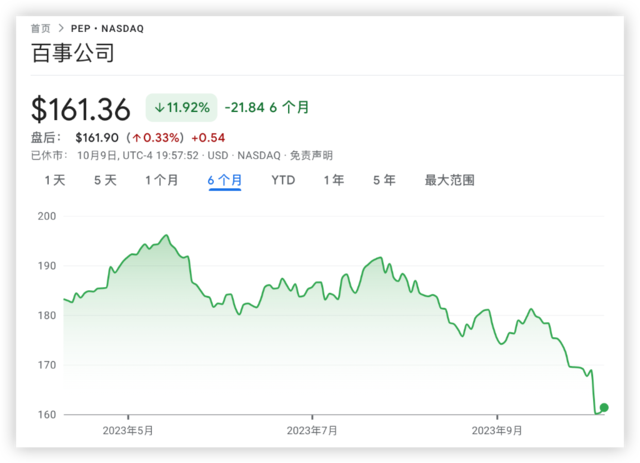The image size is (640, 463).
Task: Click the 百事公司 company title
Action: [73, 53]
